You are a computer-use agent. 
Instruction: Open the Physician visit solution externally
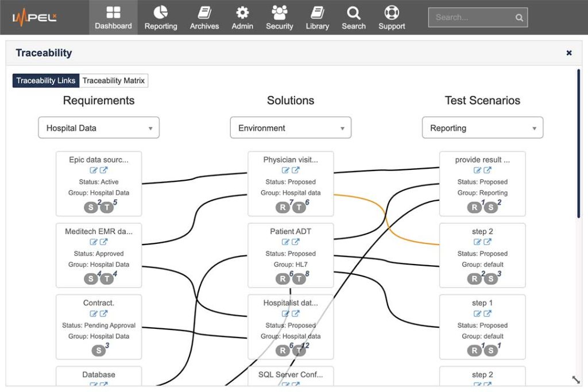coord(296,170)
